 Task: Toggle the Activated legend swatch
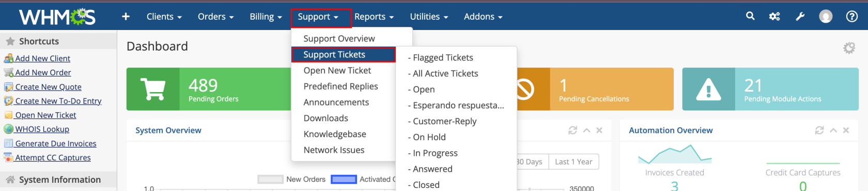(x=344, y=179)
